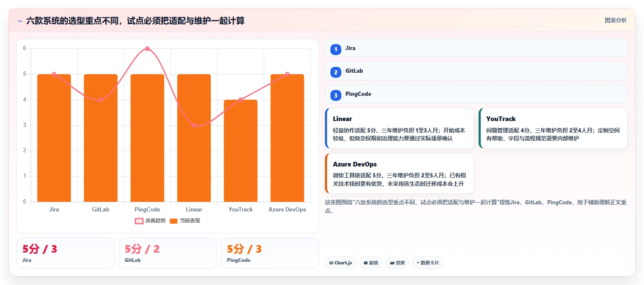Click the Jira 5分 / 3 stat card
The height and width of the screenshot is (285, 644).
pos(65,253)
